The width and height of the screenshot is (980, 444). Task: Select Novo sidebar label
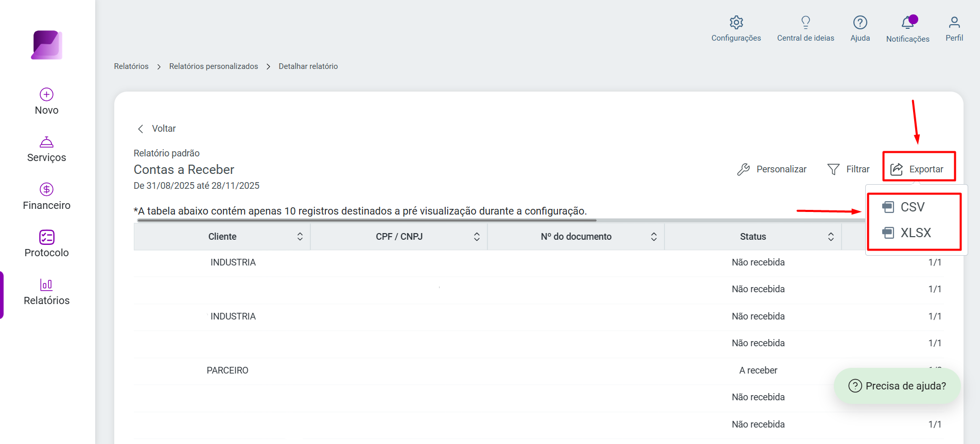[x=47, y=110]
